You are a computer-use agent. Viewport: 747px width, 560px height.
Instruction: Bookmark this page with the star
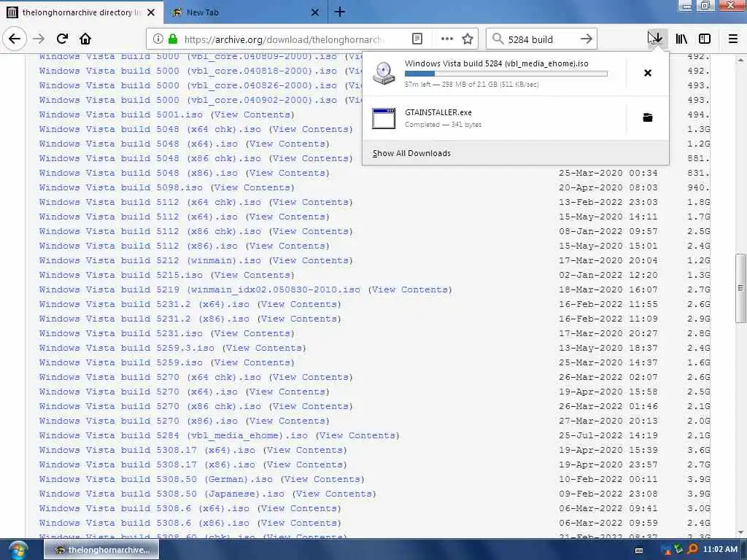tap(468, 39)
